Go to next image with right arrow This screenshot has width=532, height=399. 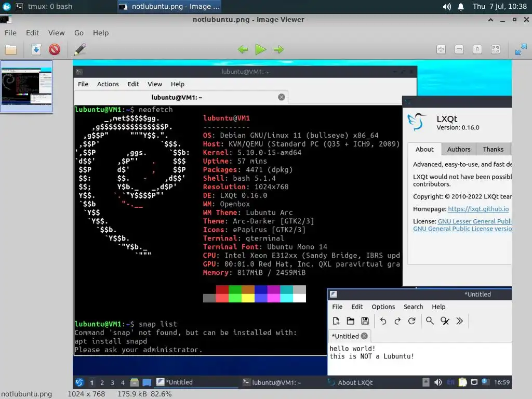[278, 49]
